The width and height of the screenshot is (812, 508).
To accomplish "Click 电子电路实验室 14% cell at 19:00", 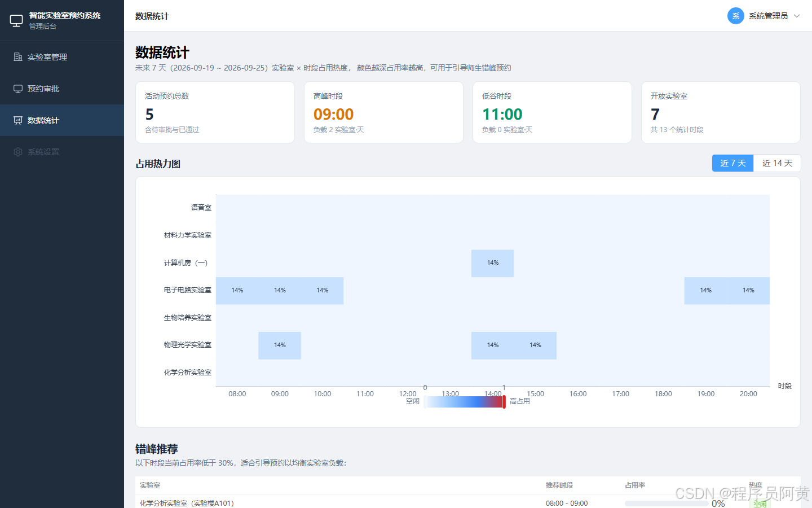I will 706,291.
